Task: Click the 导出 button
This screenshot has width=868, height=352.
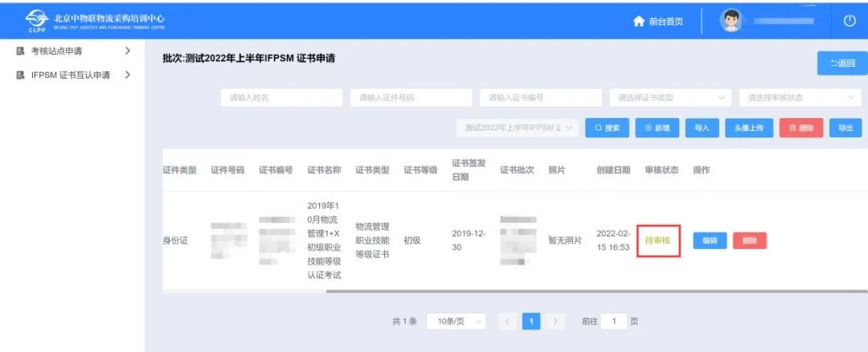Action: click(845, 128)
